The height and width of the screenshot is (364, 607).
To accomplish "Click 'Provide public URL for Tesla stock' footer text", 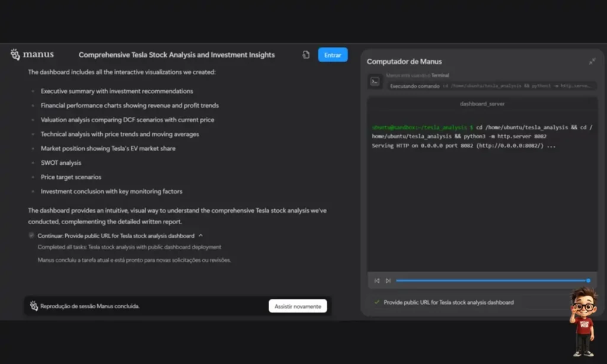I will click(x=449, y=302).
